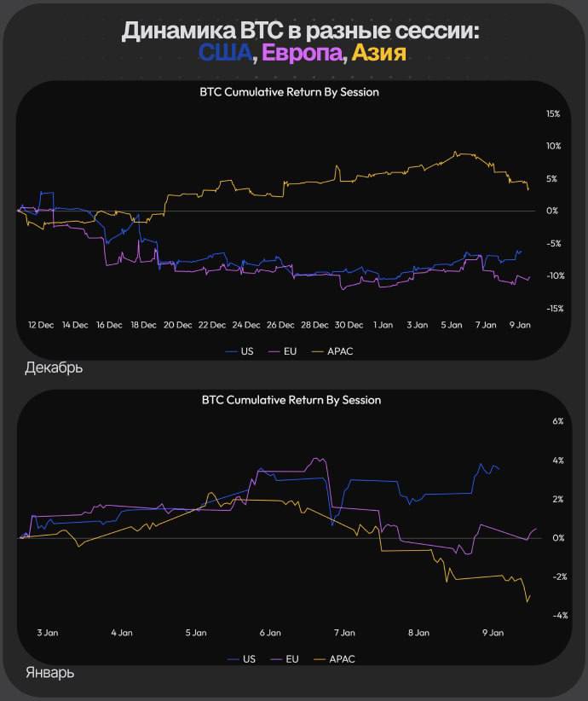Toggle US series in upper chart legend
The image size is (588, 701).
click(x=242, y=350)
